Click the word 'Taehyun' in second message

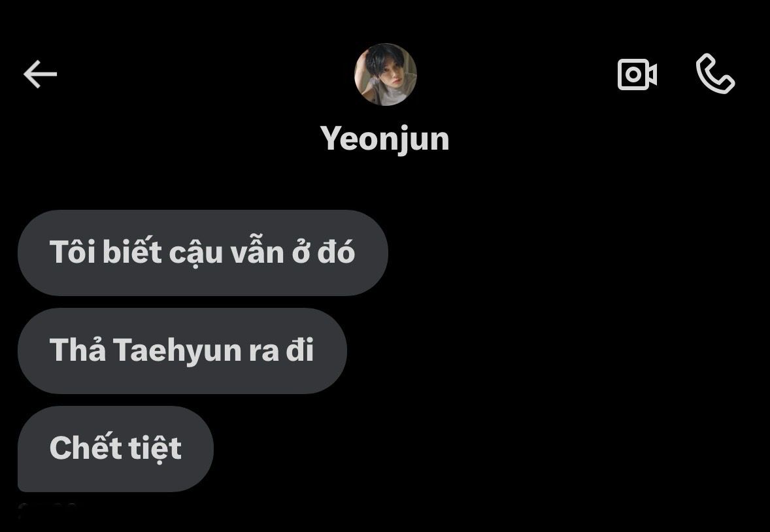point(177,351)
